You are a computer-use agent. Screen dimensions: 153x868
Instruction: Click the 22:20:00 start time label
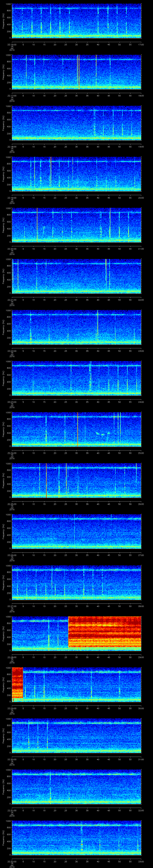12,249
